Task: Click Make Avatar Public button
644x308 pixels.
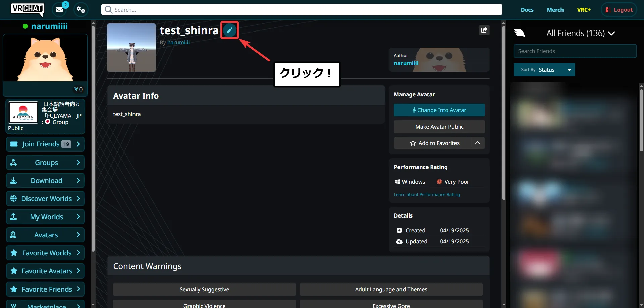Action: [x=439, y=127]
